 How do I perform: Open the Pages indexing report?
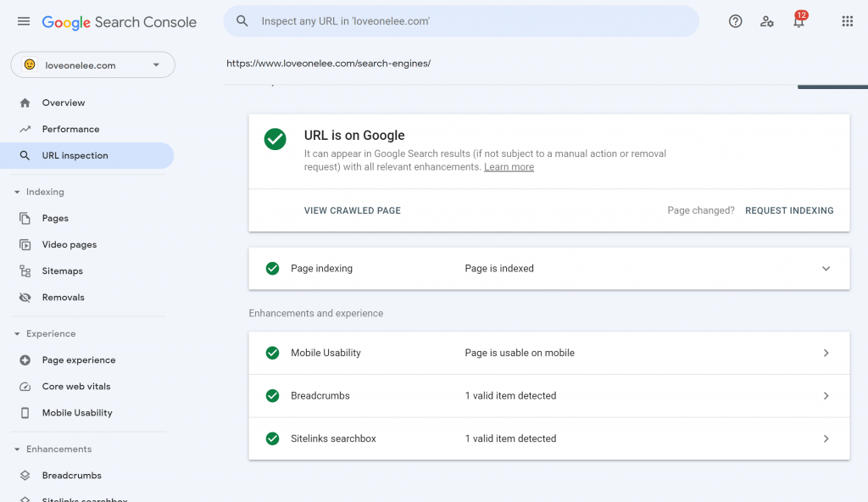tap(55, 218)
